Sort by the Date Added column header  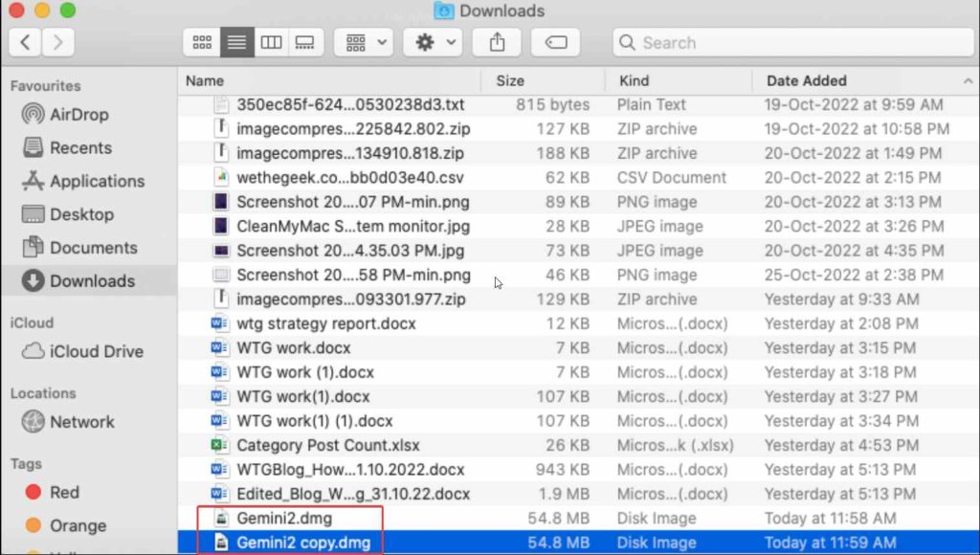(x=806, y=81)
